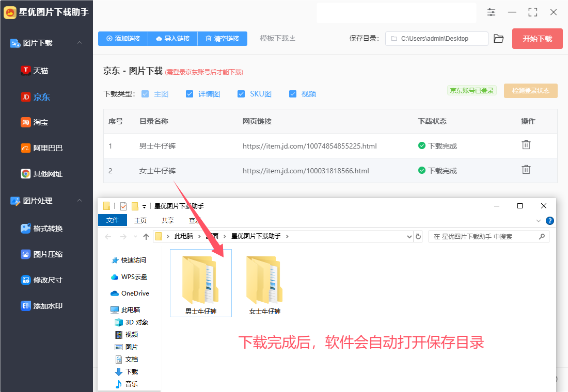568x392 pixels.
Task: Start downloading with 开始下载 button
Action: (537, 39)
